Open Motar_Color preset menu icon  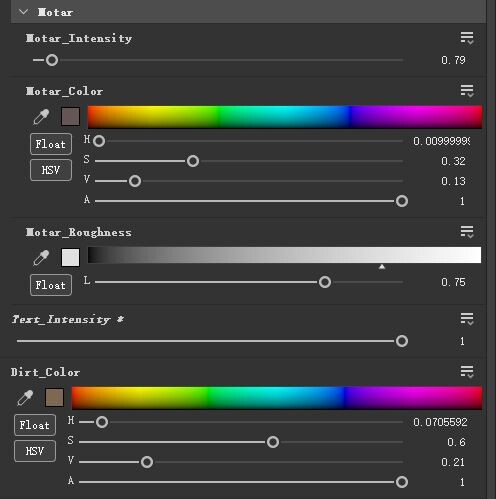(467, 91)
